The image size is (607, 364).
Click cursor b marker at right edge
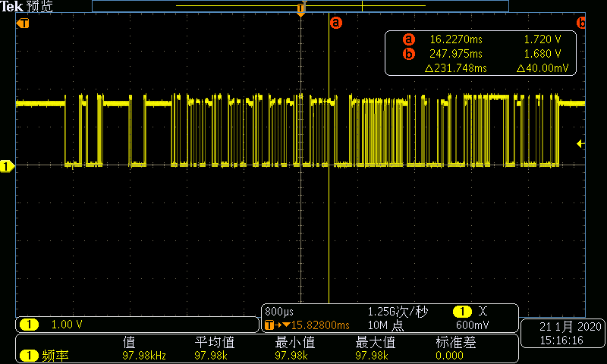(581, 23)
